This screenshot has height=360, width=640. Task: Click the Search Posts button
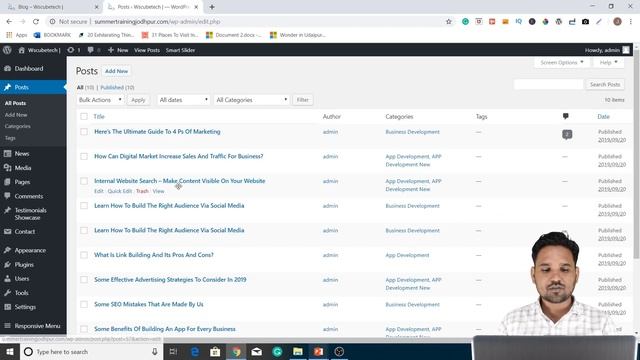point(605,84)
